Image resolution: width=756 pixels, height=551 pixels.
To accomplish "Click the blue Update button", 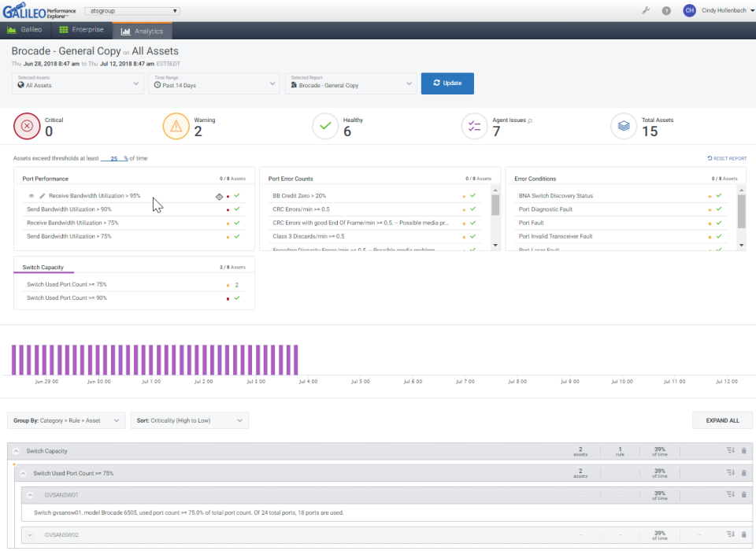I will pos(447,83).
